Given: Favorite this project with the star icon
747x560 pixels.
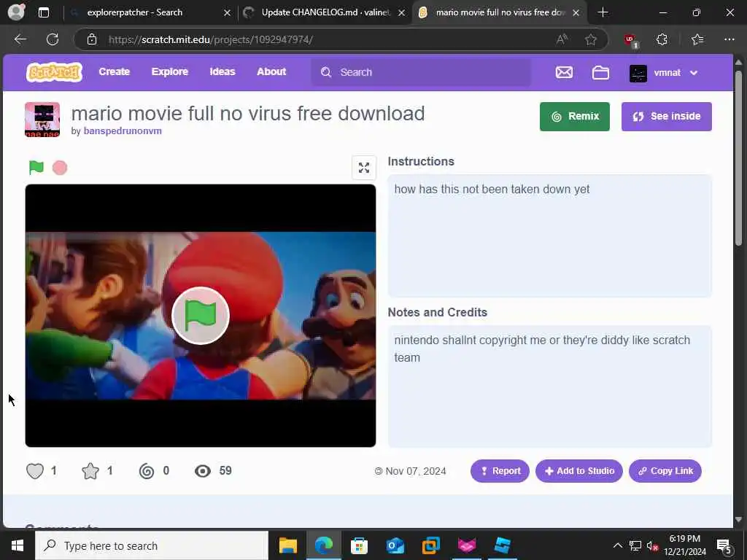Looking at the screenshot, I should coord(90,471).
